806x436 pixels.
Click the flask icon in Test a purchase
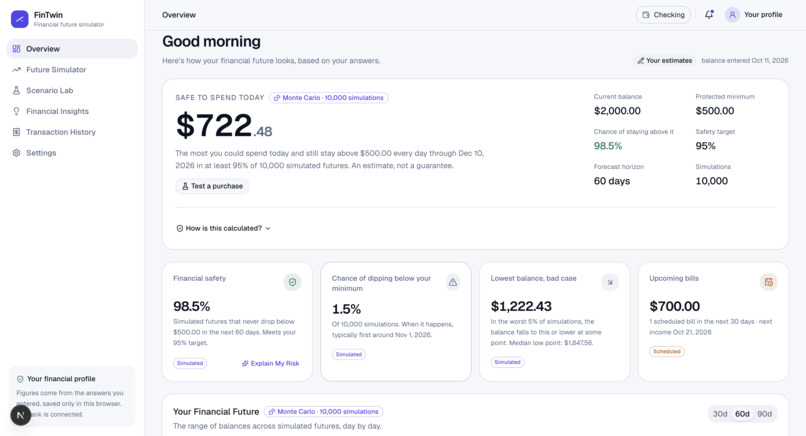pos(185,186)
